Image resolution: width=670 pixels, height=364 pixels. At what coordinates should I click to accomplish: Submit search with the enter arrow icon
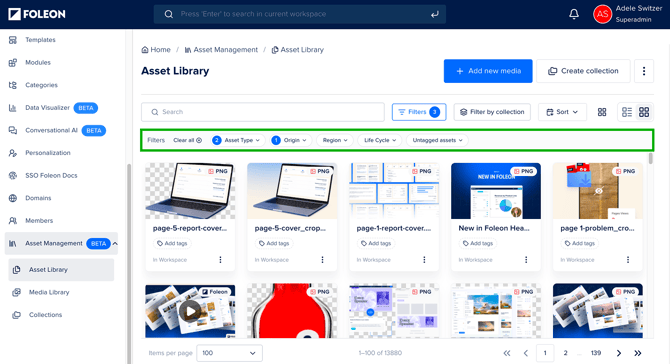tap(435, 14)
